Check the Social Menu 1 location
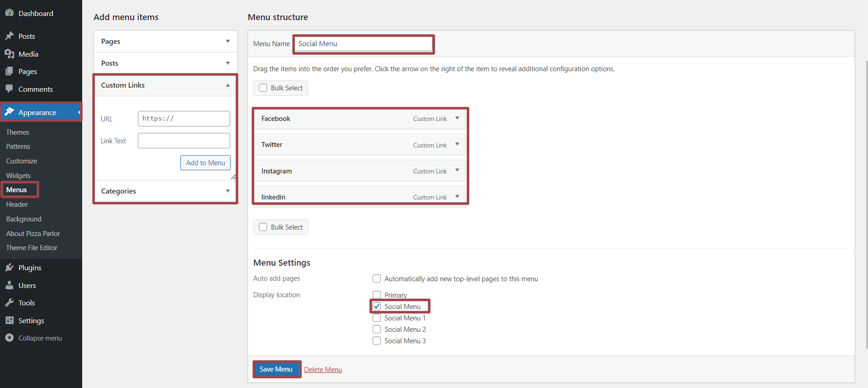The height and width of the screenshot is (388, 868). click(x=377, y=318)
